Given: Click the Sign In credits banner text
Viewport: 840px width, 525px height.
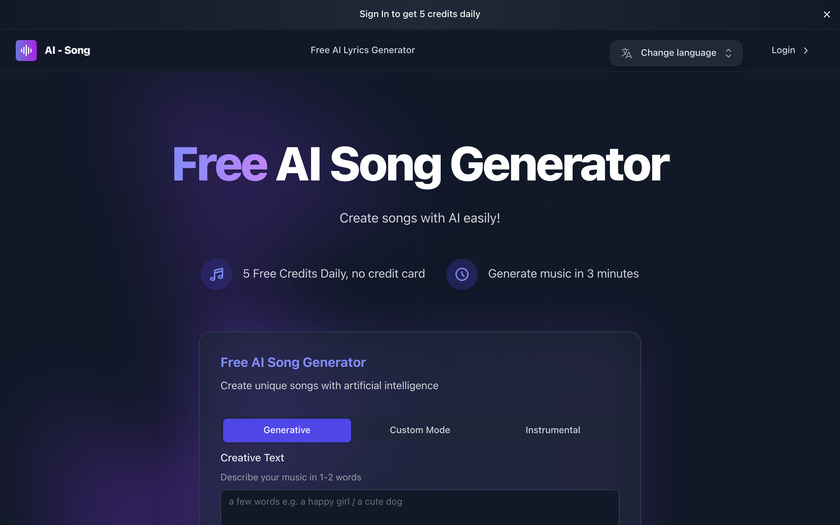Looking at the screenshot, I should (x=419, y=14).
